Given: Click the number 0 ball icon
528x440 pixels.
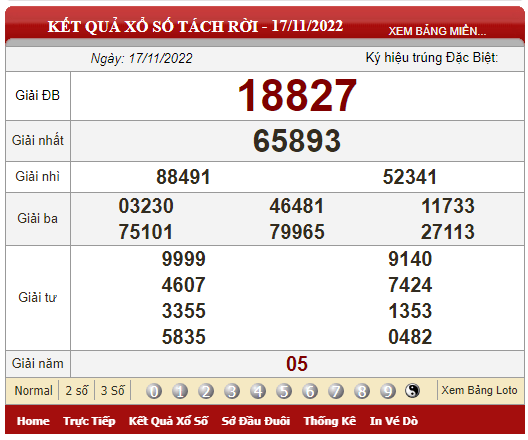Looking at the screenshot, I should point(154,391).
